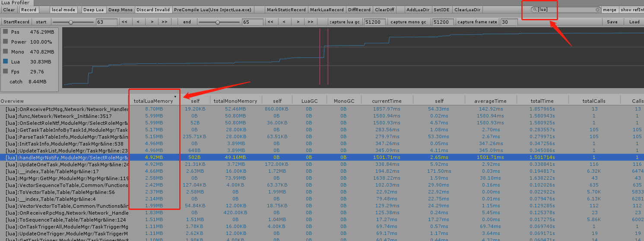Select the VectorSequenceToTable row
Viewport: 644px width, 241px height.
click(x=322, y=185)
